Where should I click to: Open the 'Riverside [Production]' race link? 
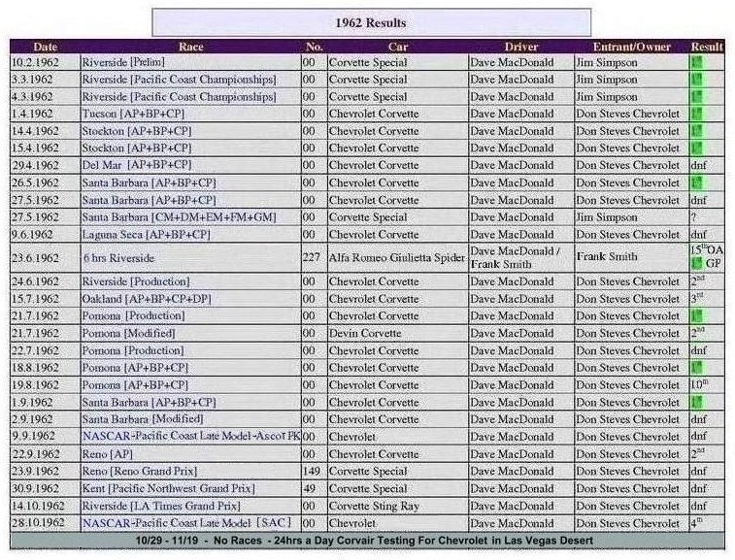[136, 281]
